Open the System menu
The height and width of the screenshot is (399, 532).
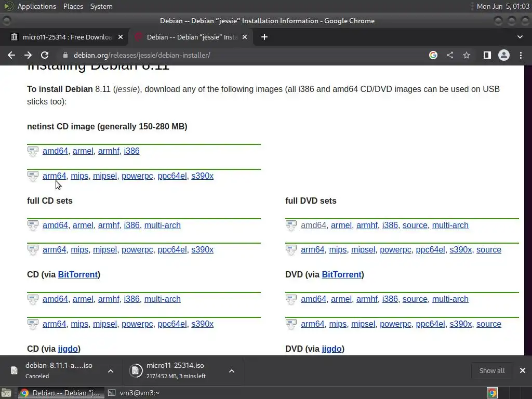[101, 6]
